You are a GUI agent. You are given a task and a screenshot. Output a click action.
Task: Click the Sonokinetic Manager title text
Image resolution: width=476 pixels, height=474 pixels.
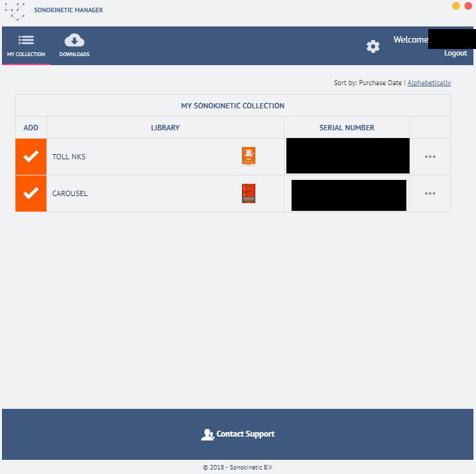tap(68, 10)
